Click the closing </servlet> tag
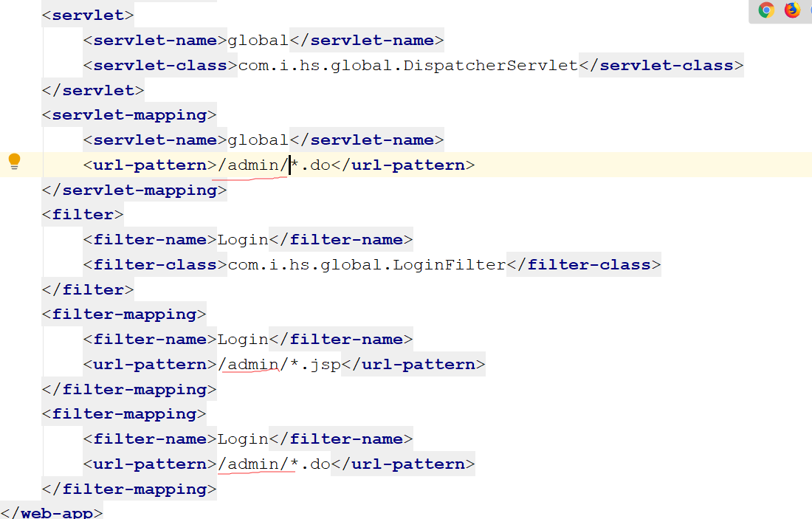 point(93,90)
